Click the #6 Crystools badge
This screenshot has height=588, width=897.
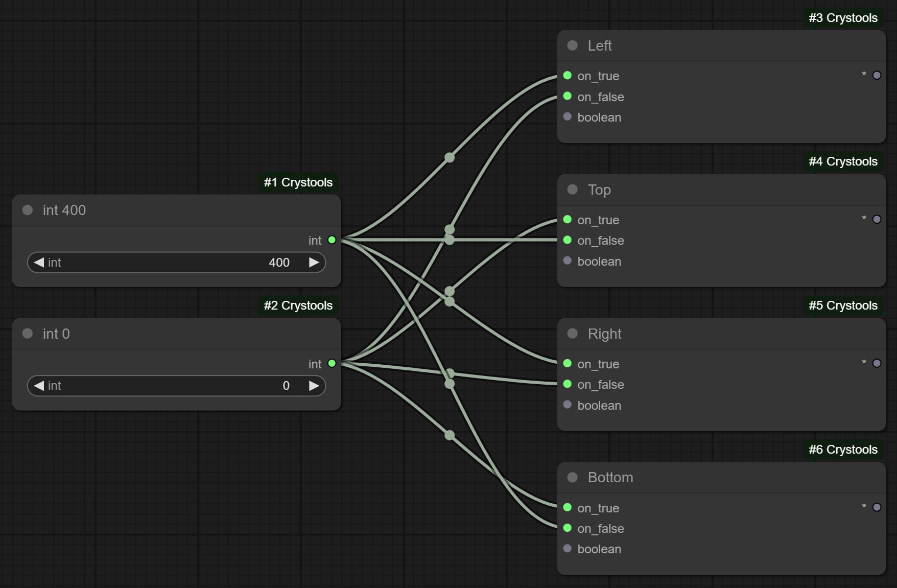(x=843, y=450)
